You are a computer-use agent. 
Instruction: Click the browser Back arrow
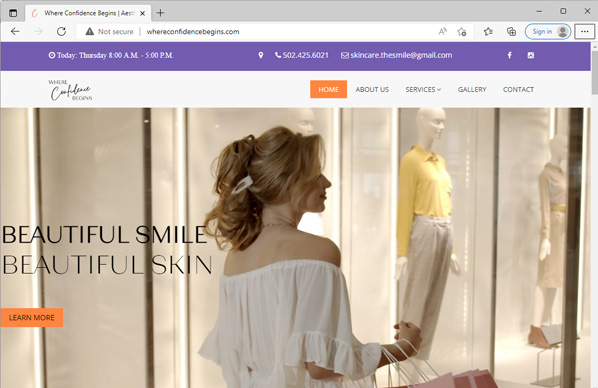15,32
